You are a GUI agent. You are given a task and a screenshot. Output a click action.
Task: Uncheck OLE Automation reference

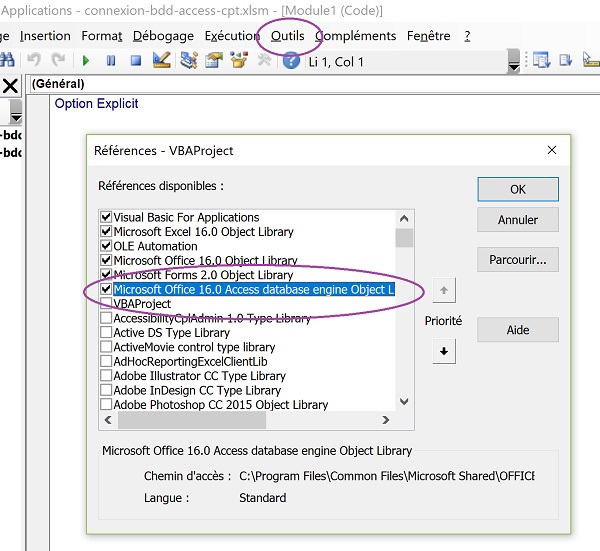106,246
